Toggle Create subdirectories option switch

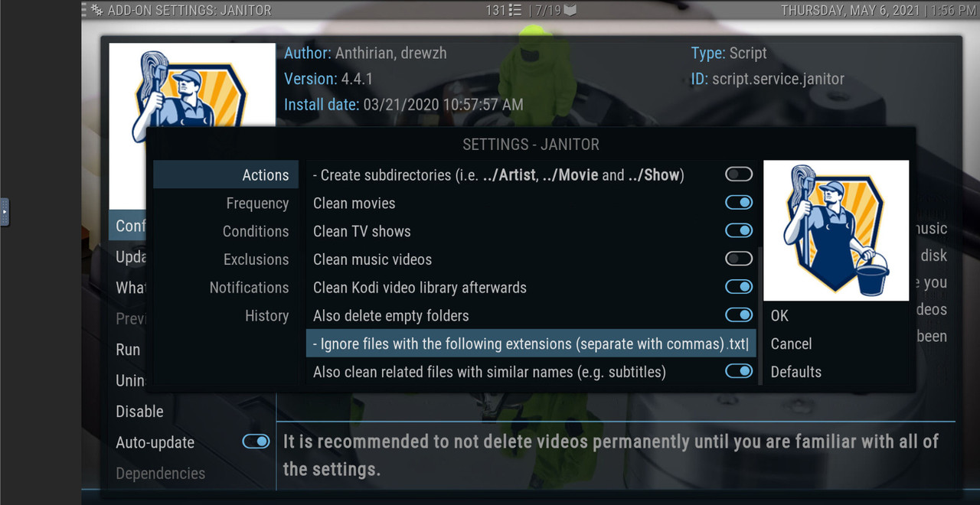coord(739,174)
